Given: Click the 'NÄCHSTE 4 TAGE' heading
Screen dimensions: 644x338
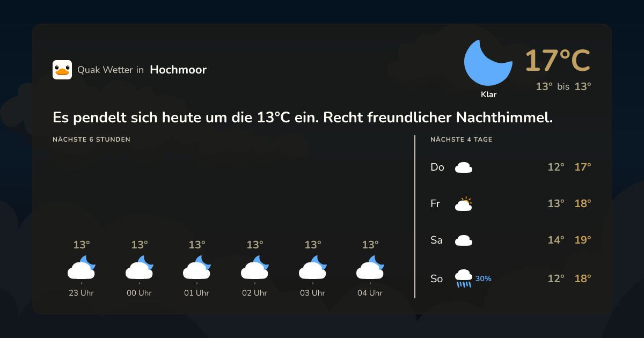Looking at the screenshot, I should point(462,139).
